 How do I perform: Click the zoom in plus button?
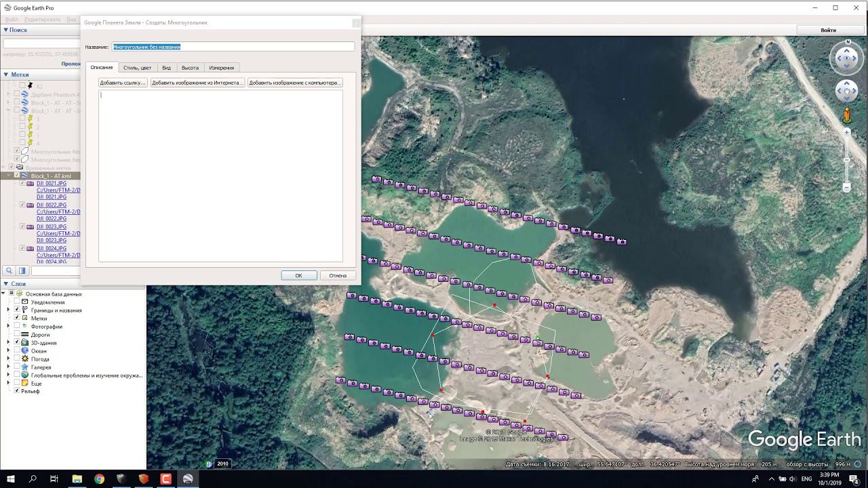[x=846, y=133]
